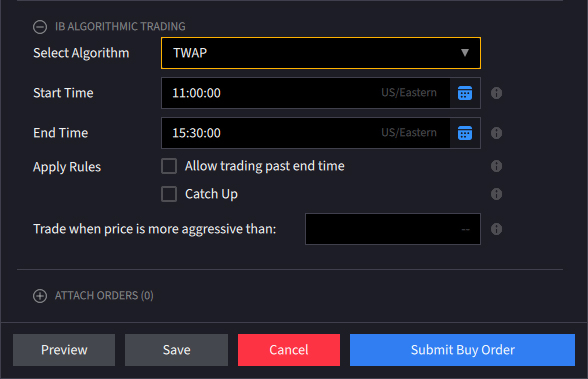This screenshot has height=379, width=588.
Task: Submit the buy order
Action: click(x=462, y=350)
